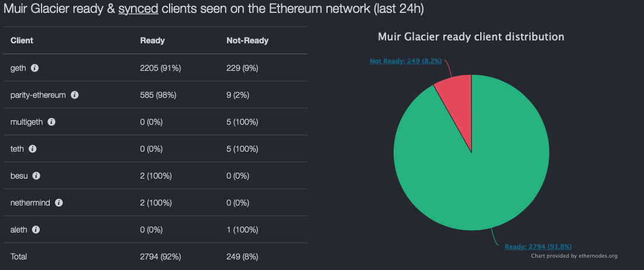Click the info icon beside aleth
644x270 pixels.
36,230
